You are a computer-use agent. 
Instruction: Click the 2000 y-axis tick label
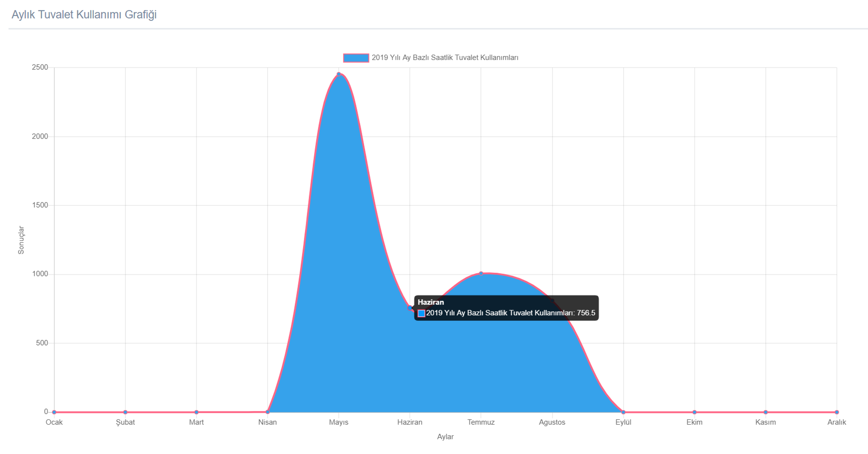[x=40, y=136]
